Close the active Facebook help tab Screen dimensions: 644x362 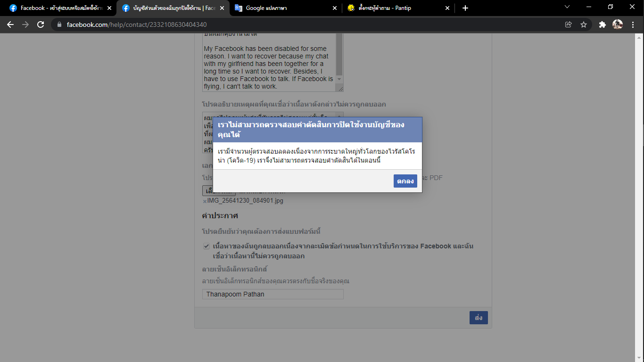click(x=222, y=8)
